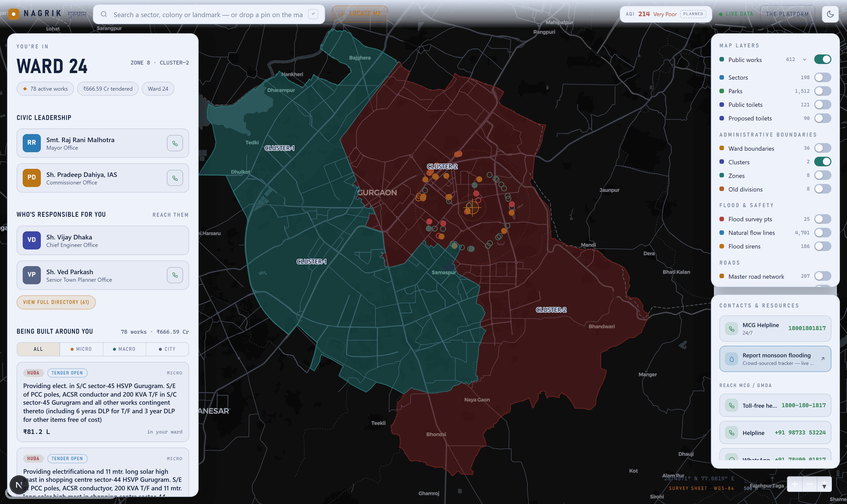Switch on Natural flow lines layer

pos(823,233)
